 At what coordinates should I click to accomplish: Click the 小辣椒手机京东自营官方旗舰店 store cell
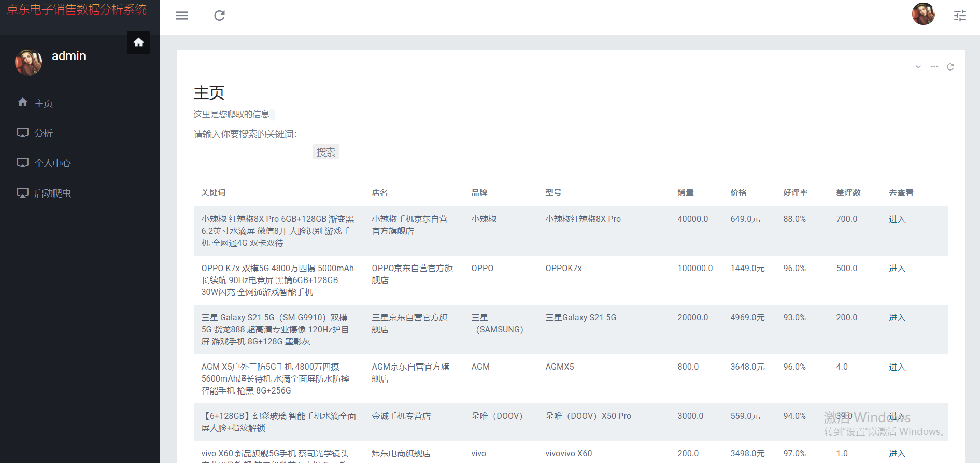tap(410, 225)
